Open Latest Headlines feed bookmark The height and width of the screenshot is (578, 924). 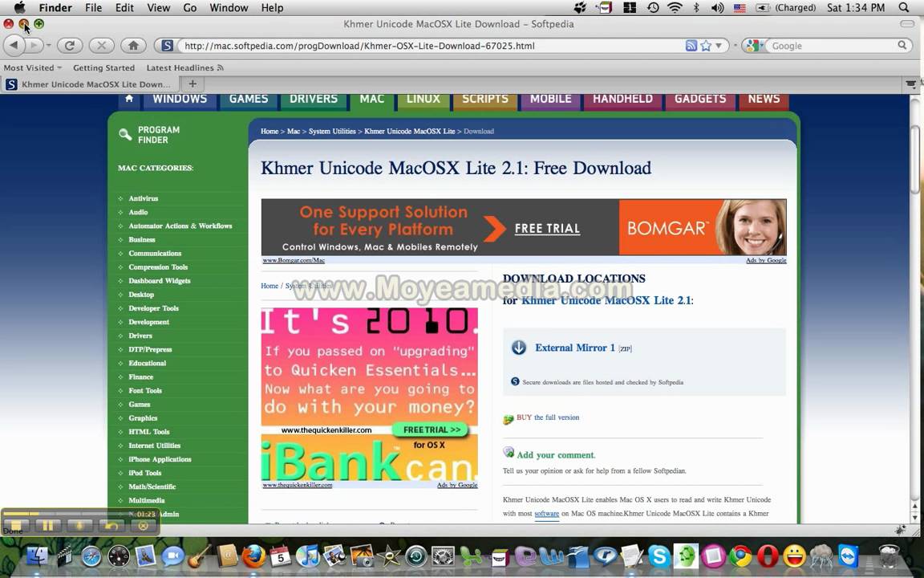[x=184, y=67]
